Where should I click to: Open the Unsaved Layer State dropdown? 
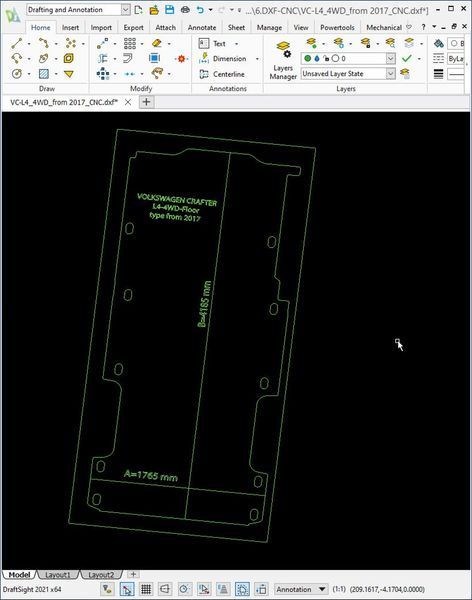(348, 73)
